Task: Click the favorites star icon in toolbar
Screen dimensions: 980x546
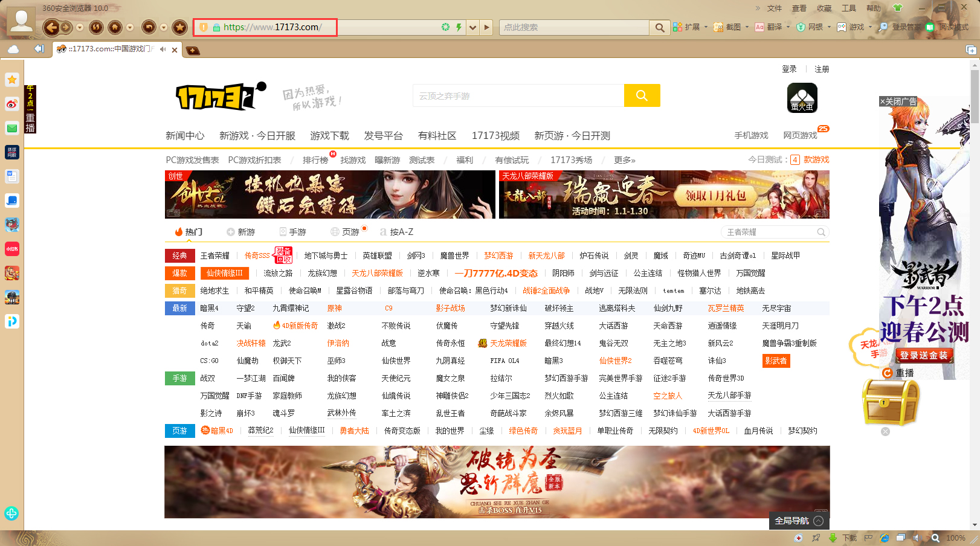Action: 179,27
